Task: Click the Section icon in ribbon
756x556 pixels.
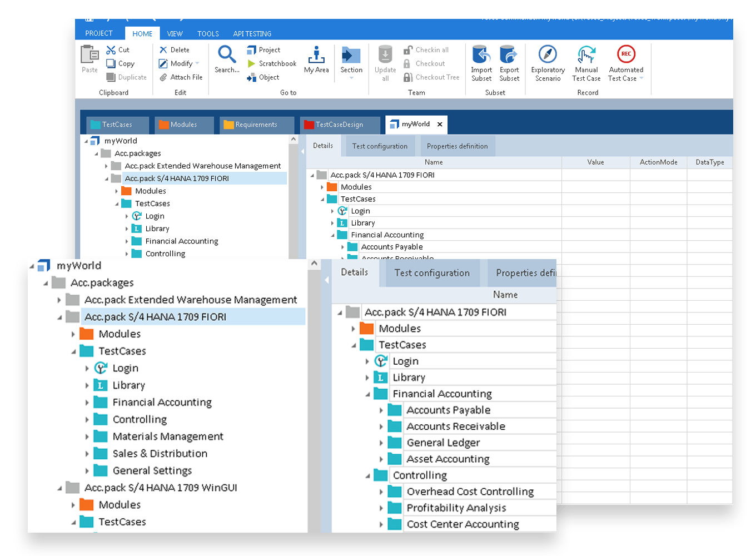Action: [351, 54]
